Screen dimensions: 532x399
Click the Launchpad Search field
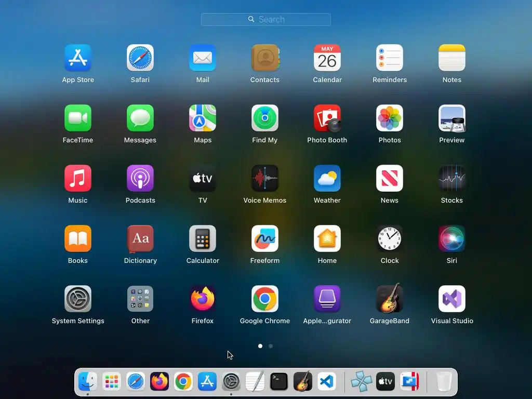coord(265,19)
